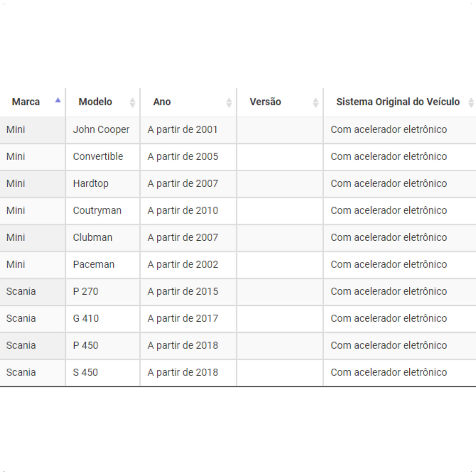Select the John Cooper model cell
The height and width of the screenshot is (476, 476).
(103, 130)
